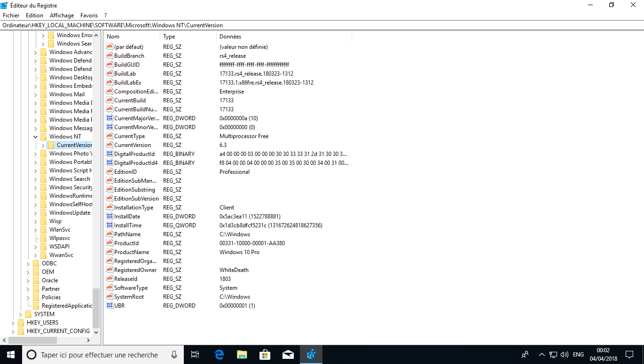Select the BuildLabEx value icon
Viewport: 644px width, 364px height.
pos(110,83)
